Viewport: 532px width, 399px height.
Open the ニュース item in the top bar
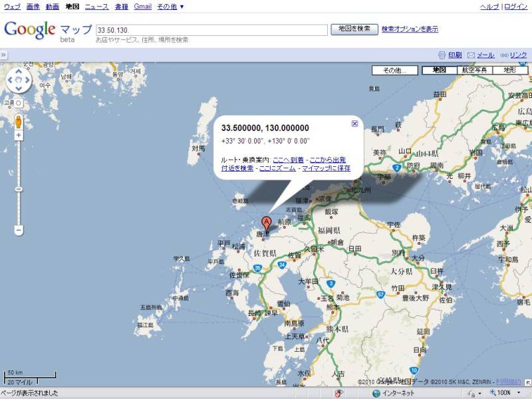coord(96,7)
